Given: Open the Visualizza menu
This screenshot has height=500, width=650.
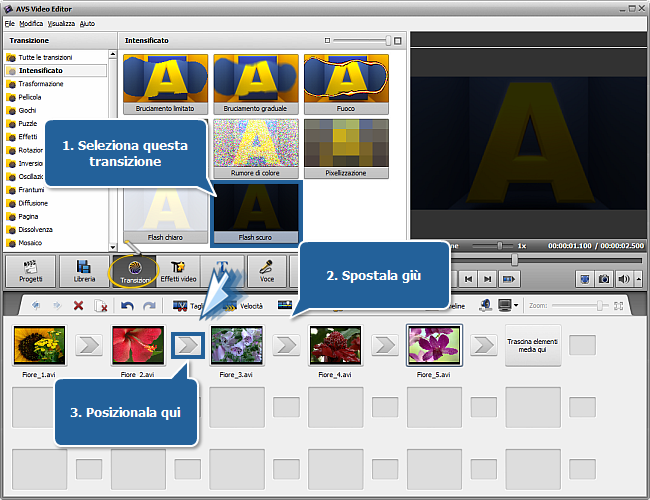Looking at the screenshot, I should tap(61, 21).
